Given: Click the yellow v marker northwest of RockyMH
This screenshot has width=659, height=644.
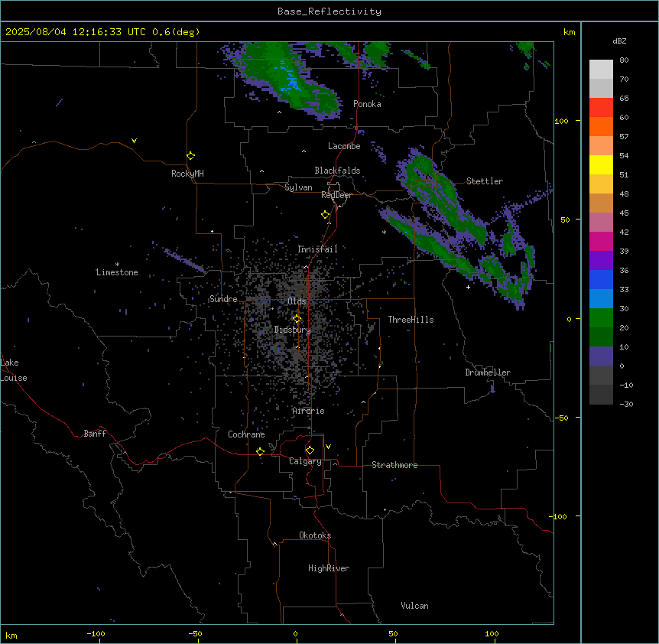Looking at the screenshot, I should (134, 141).
